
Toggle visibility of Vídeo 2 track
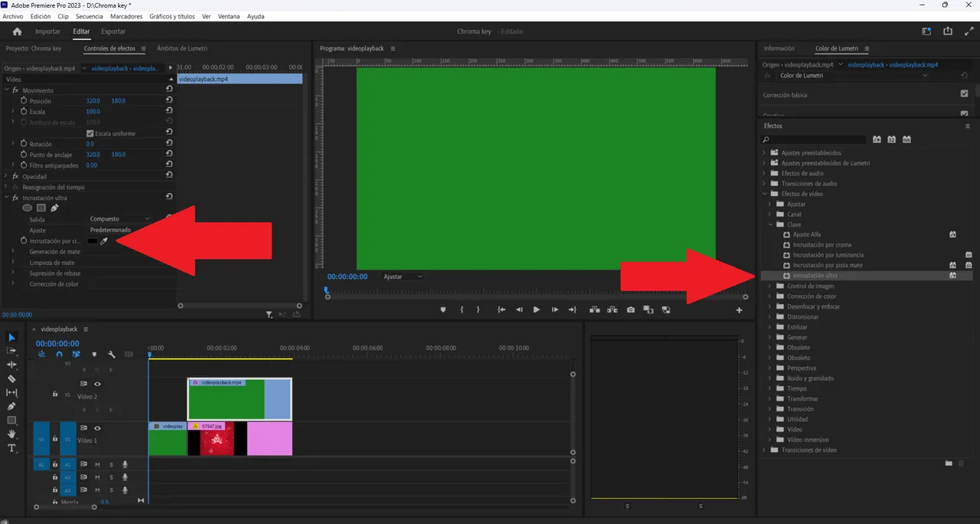pos(97,384)
